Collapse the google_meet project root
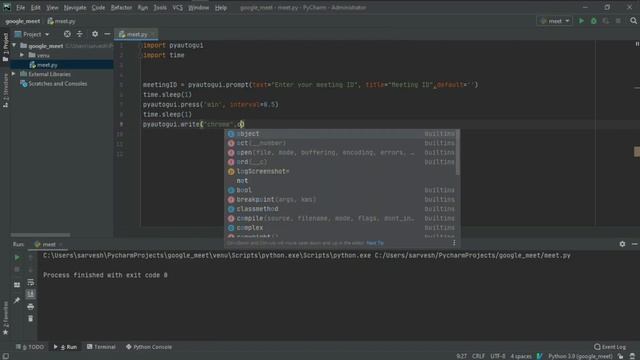This screenshot has height=360, width=640. [x=14, y=46]
